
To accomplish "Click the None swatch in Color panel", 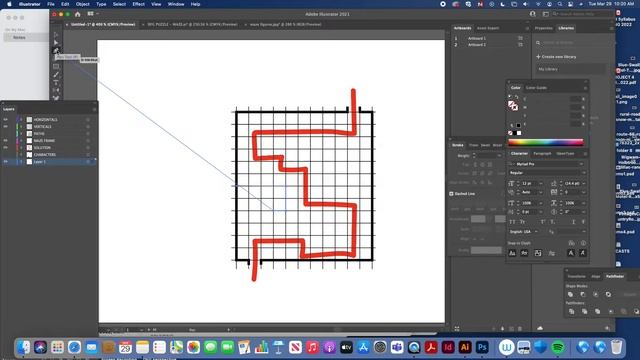I will pos(510,133).
